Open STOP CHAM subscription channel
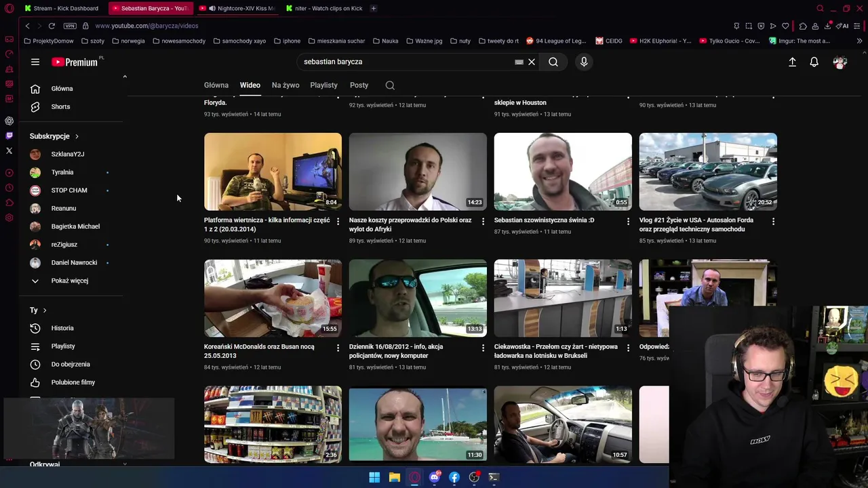Viewport: 868px width, 488px height. tap(71, 190)
